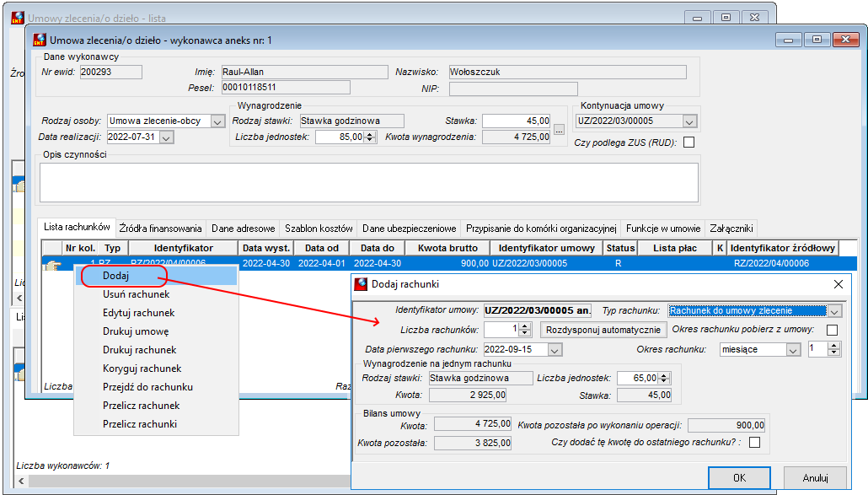Click Liczba jednostek 65,00 spinner in the dialog
Image resolution: width=868 pixels, height=495 pixels.
pyautogui.click(x=664, y=378)
